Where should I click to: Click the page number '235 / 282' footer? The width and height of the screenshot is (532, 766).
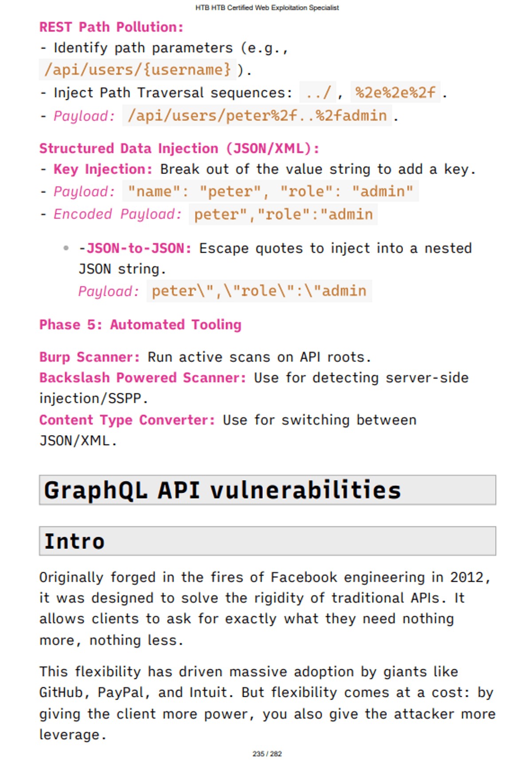tap(267, 754)
